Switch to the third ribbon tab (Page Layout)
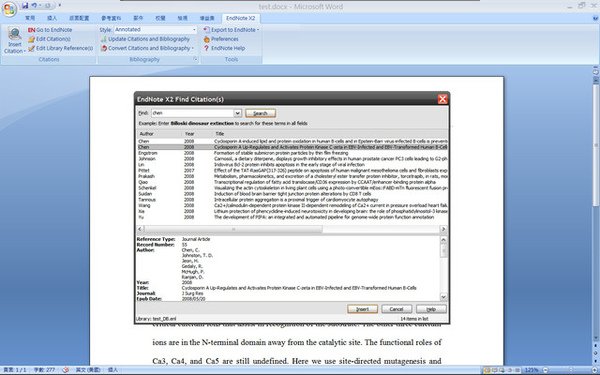The width and height of the screenshot is (600, 375). pos(79,18)
